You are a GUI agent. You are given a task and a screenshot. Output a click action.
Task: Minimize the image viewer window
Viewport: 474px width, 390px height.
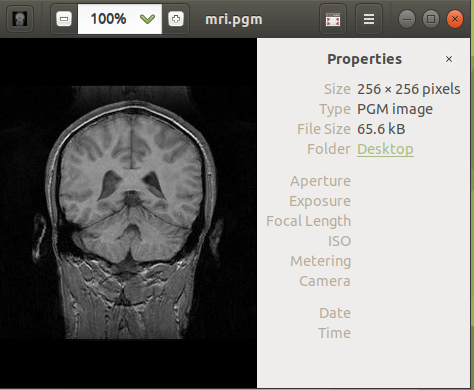[x=407, y=19]
